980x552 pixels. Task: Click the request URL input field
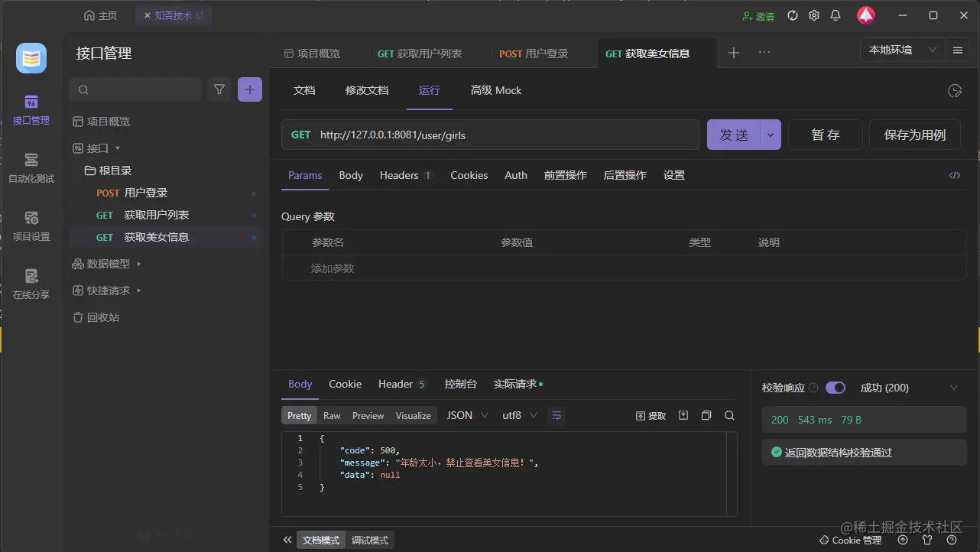coord(505,135)
